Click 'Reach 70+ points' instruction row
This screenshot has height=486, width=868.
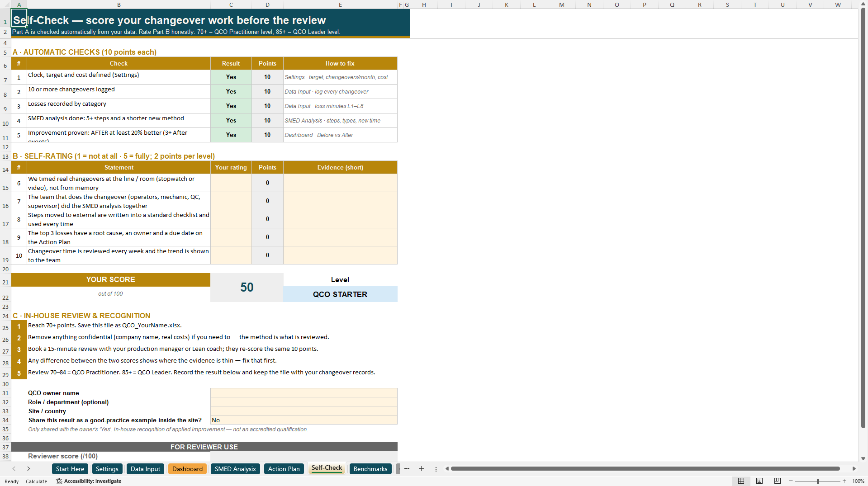click(x=105, y=326)
